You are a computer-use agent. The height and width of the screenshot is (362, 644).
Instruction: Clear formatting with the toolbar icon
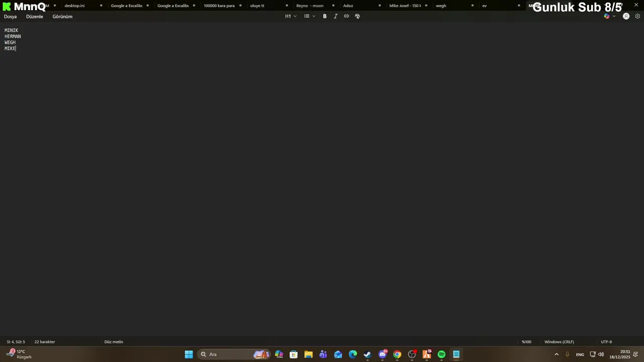coord(357,16)
